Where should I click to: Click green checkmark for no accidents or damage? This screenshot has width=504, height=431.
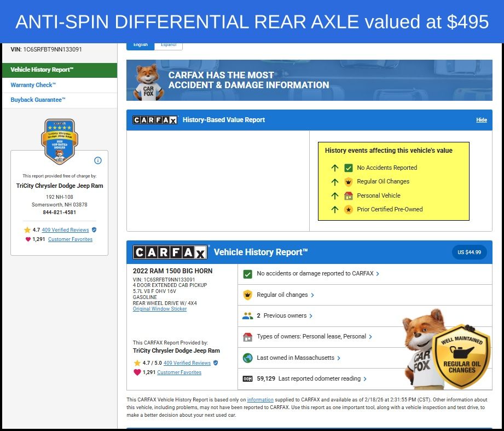click(x=247, y=274)
